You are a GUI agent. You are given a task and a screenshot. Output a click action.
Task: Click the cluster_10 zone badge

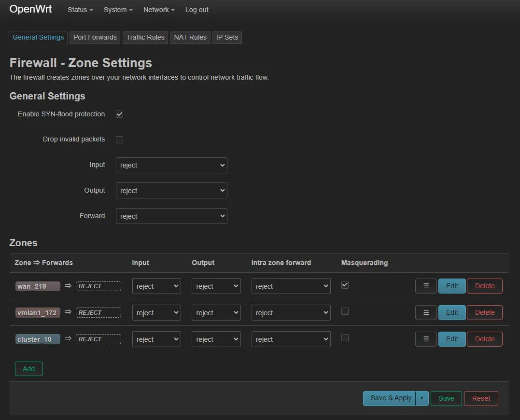(x=38, y=339)
